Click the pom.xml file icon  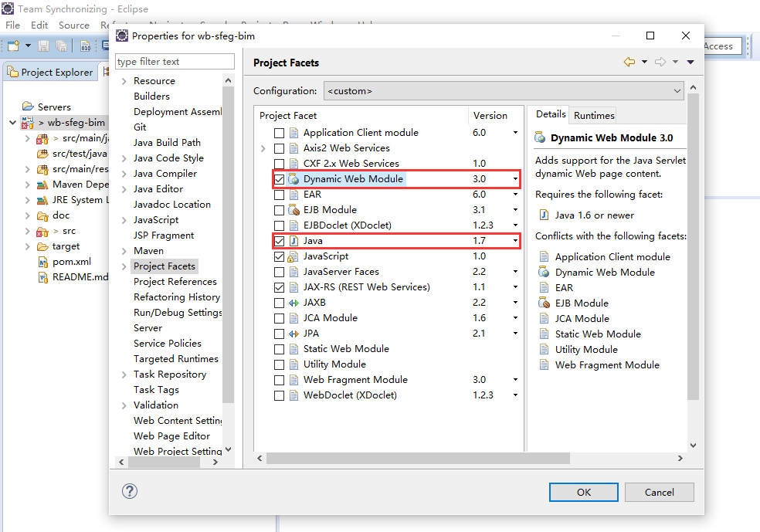pos(42,262)
